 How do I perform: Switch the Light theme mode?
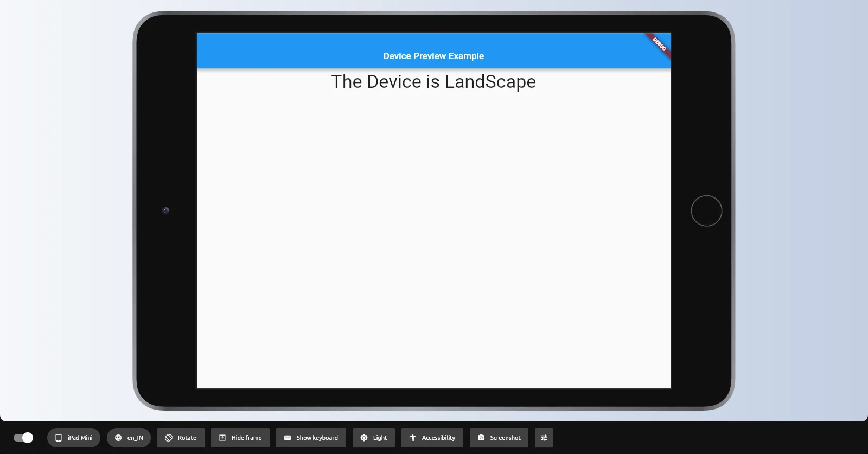[374, 438]
